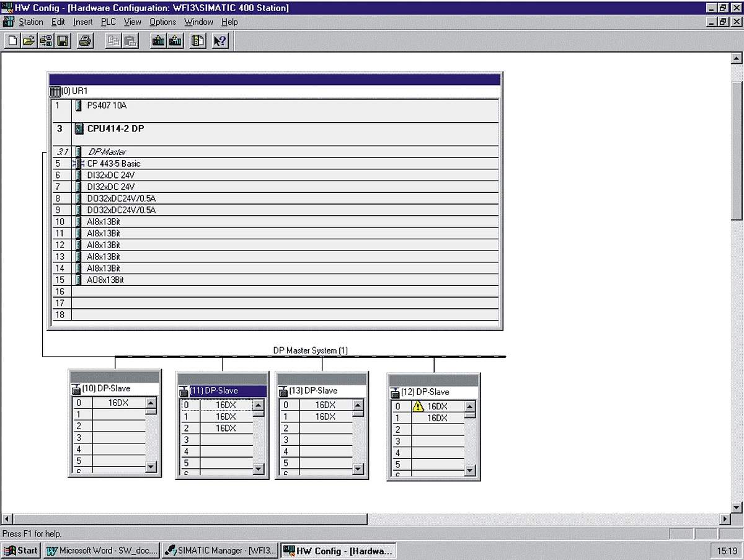744x560 pixels.
Task: Select slot 7 DI32xDC 24V row
Action: click(x=275, y=187)
